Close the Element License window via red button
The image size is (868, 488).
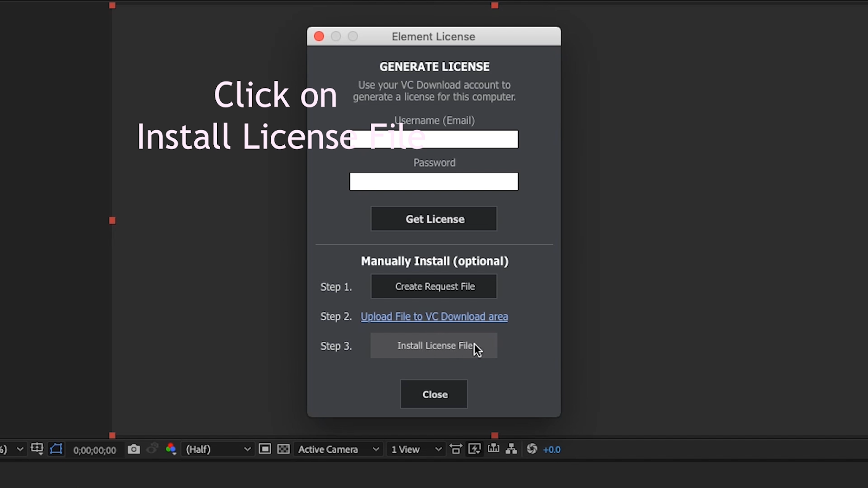tap(319, 36)
